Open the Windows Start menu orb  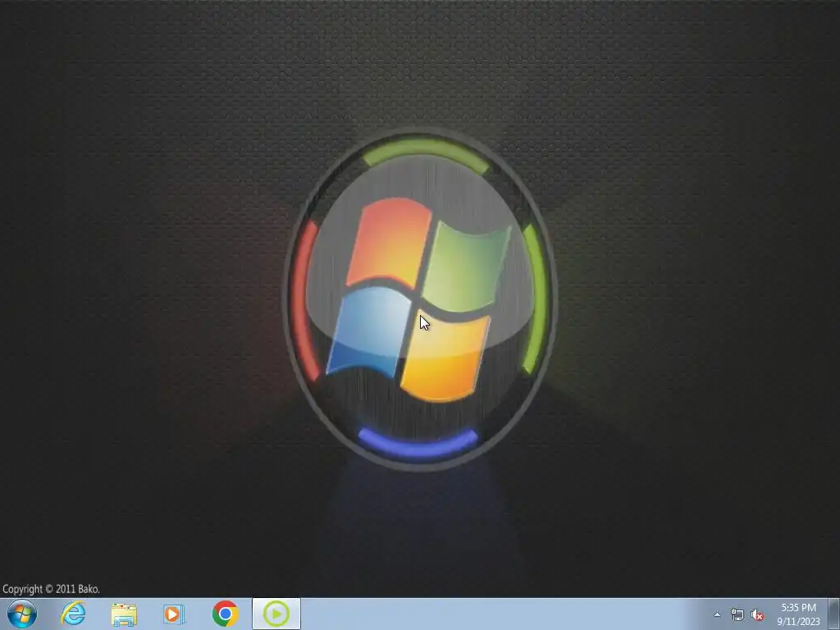(22, 614)
